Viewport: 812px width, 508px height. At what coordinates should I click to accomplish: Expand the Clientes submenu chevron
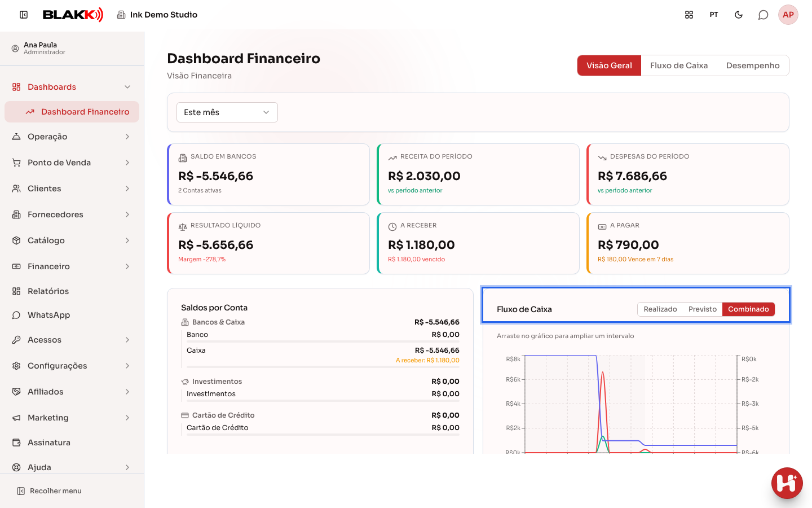pos(127,189)
